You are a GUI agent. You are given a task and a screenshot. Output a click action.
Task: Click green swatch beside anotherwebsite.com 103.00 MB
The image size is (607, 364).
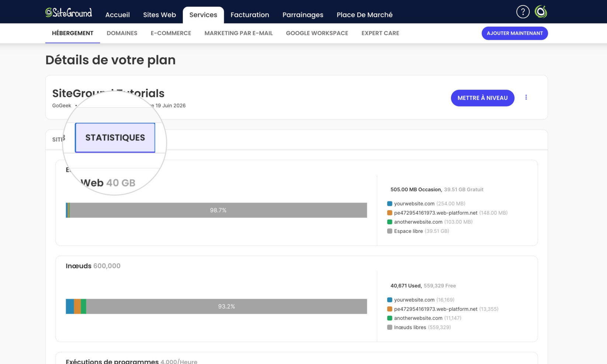[x=389, y=222]
